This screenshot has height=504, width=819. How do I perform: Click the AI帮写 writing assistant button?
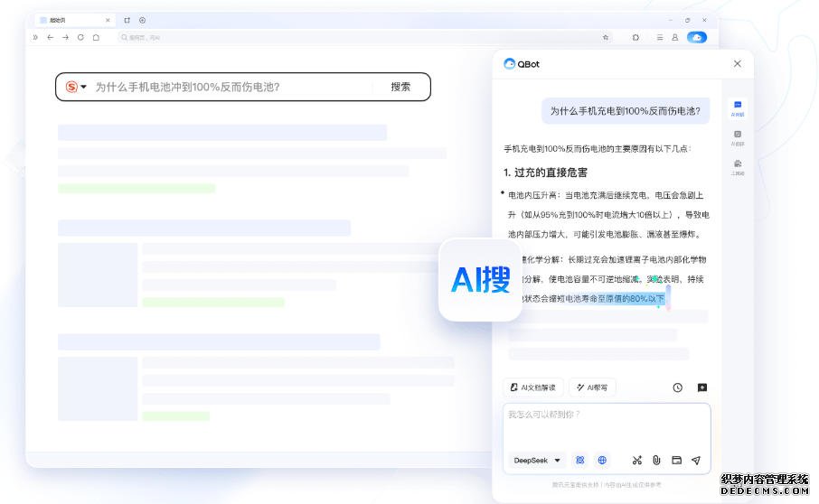tap(592, 387)
